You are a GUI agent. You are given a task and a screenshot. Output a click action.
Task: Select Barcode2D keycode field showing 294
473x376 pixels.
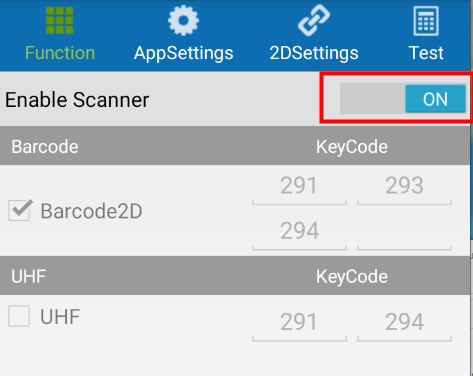(x=299, y=234)
